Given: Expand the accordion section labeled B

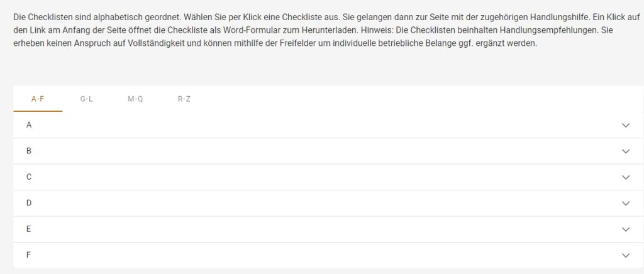Looking at the screenshot, I should pyautogui.click(x=29, y=151).
